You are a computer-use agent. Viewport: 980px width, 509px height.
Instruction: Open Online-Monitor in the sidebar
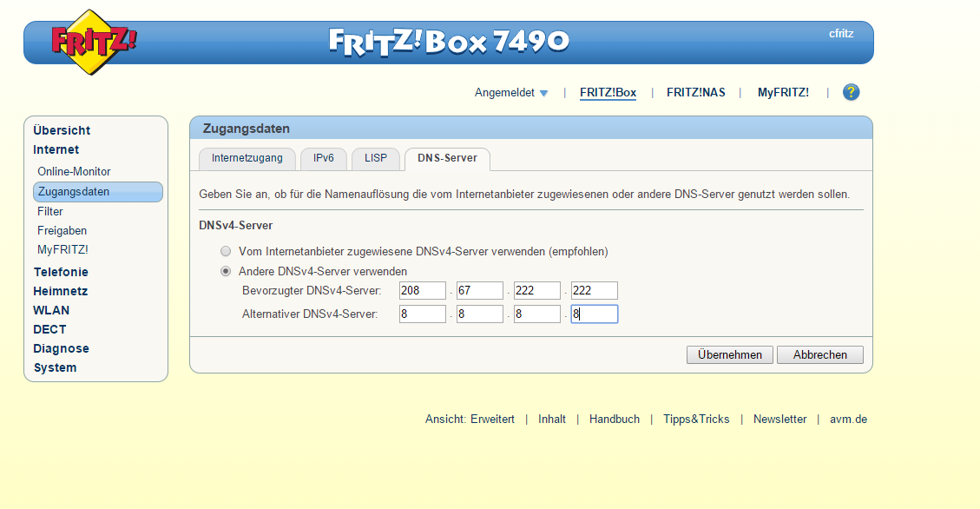click(x=74, y=171)
